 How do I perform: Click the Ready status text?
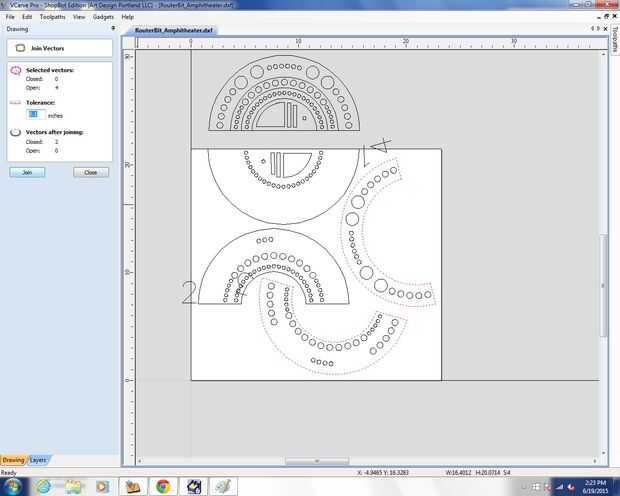click(x=9, y=472)
